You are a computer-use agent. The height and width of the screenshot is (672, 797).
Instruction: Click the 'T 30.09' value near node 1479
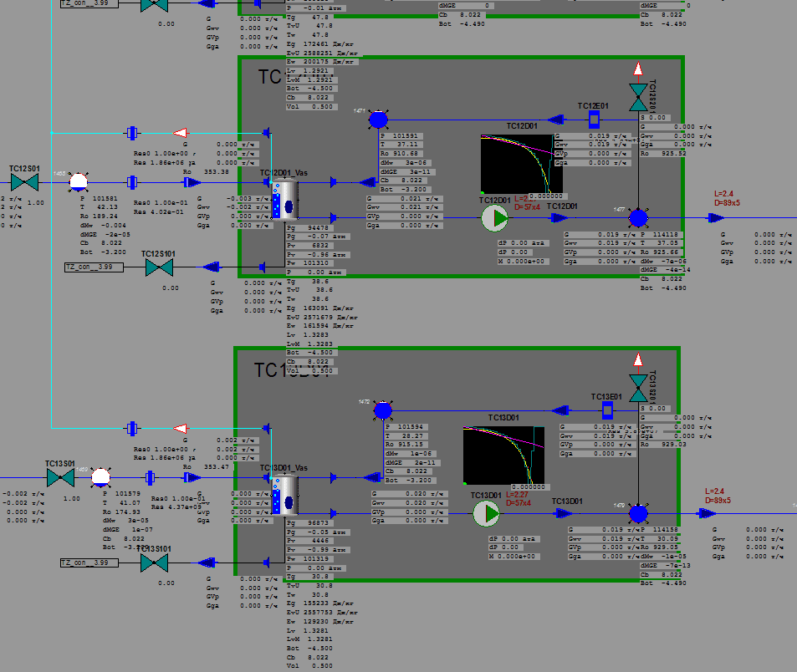point(661,539)
